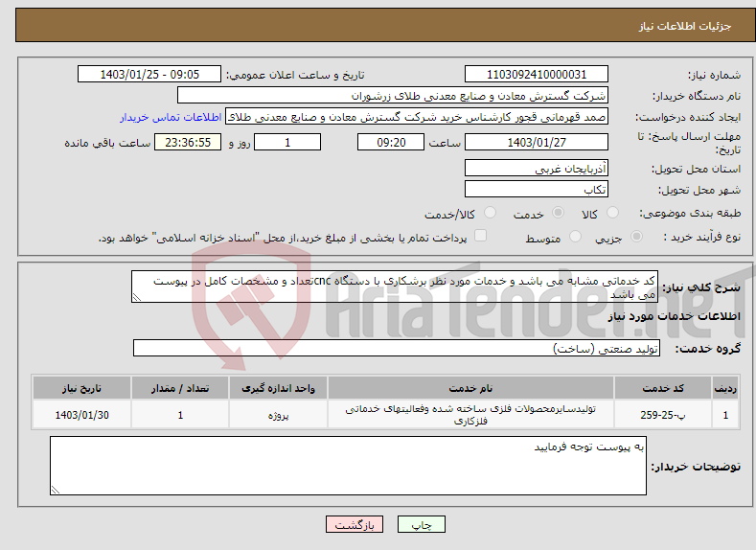This screenshot has height=550, width=756.
Task: Open the اطلاعات تماس خریدار link
Action: [171, 117]
